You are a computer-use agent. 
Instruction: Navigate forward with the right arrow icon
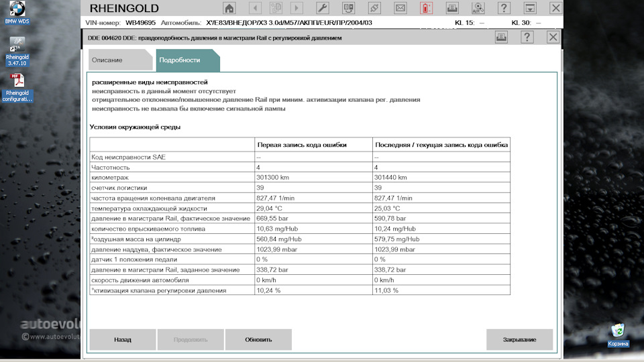297,8
